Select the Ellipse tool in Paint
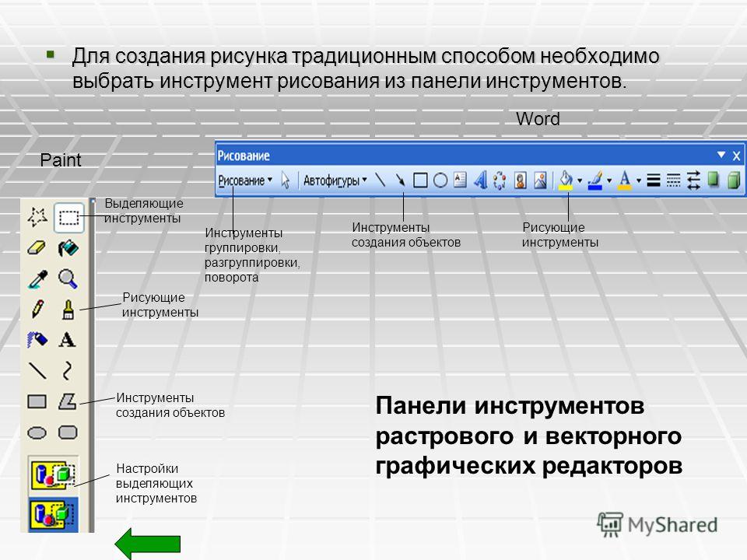 [x=37, y=432]
